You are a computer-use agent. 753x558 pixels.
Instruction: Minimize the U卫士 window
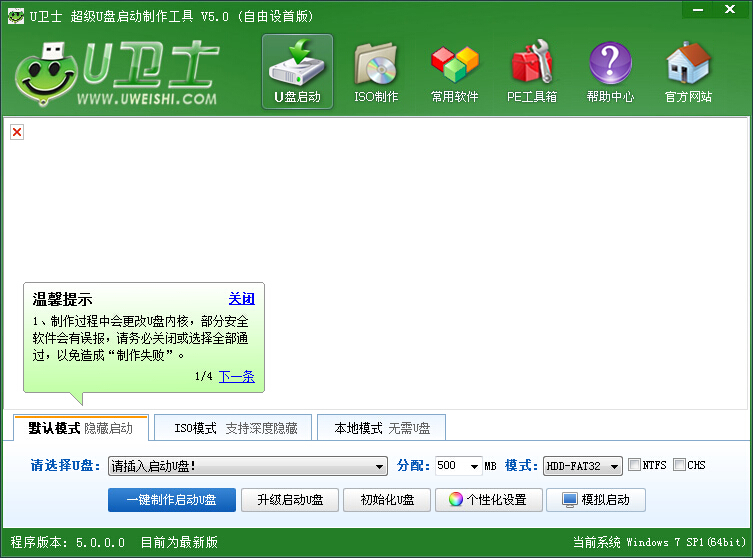698,10
